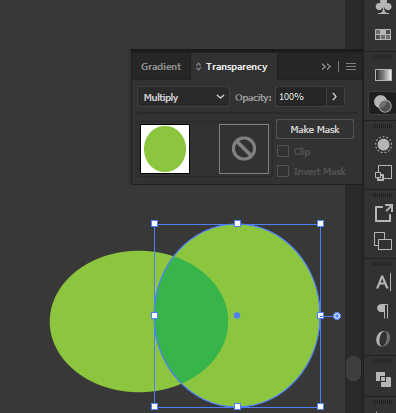Open the Appearance panel dotted-circle icon

pyautogui.click(x=383, y=144)
